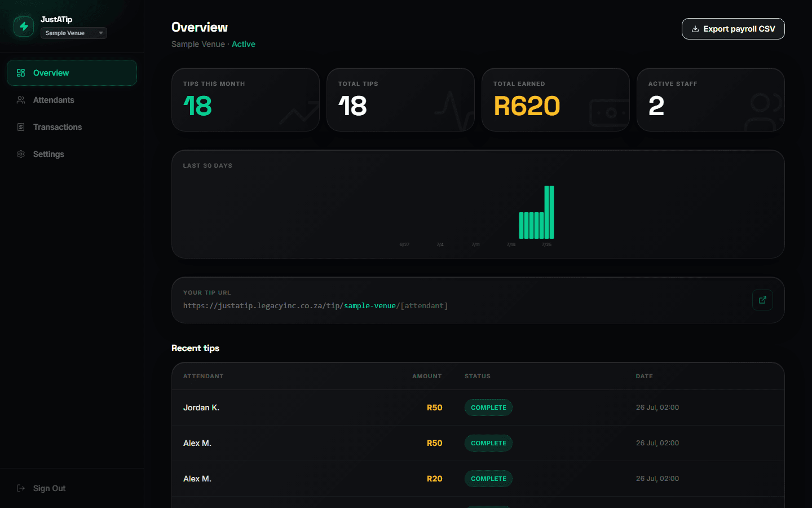Click the Settings gear icon
Screen dimensions: 812x508
[21, 154]
